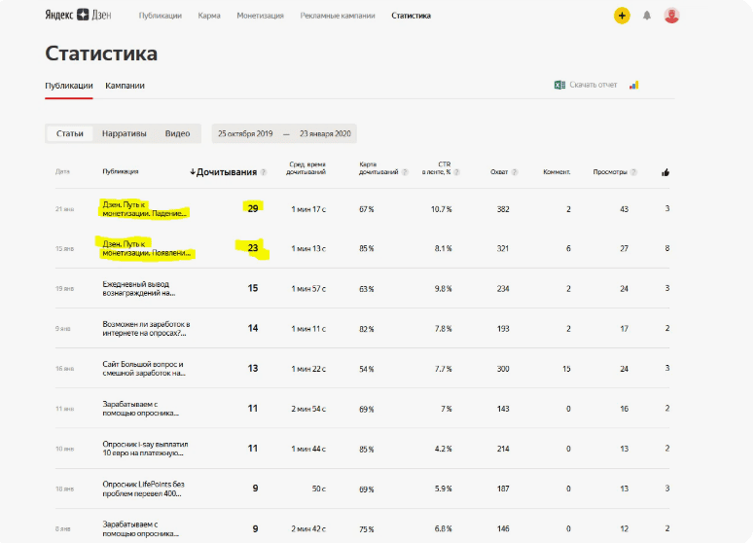Click the Коммент. column header

[557, 172]
